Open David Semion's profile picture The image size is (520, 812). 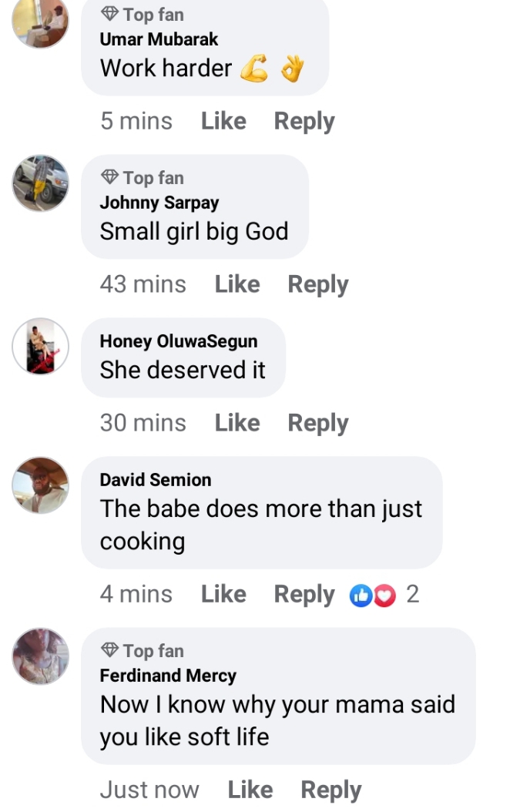(x=40, y=485)
